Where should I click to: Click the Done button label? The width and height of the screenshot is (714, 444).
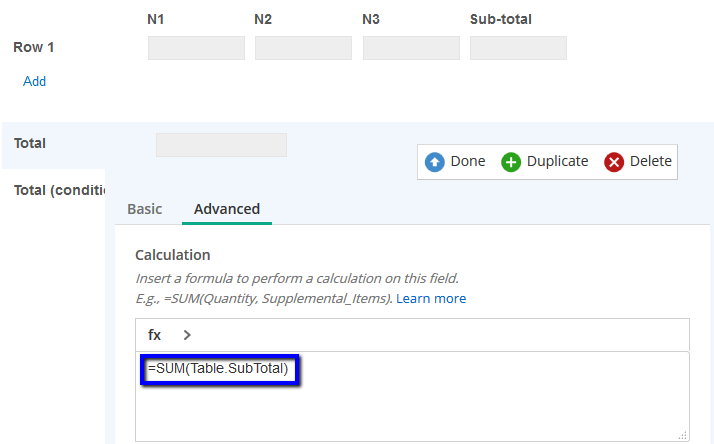[x=468, y=161]
